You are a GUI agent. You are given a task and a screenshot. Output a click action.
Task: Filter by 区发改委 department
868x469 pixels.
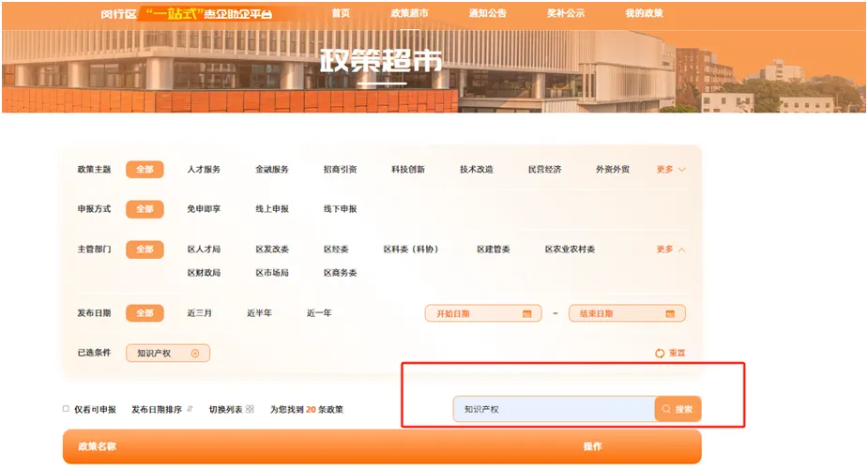(x=272, y=250)
